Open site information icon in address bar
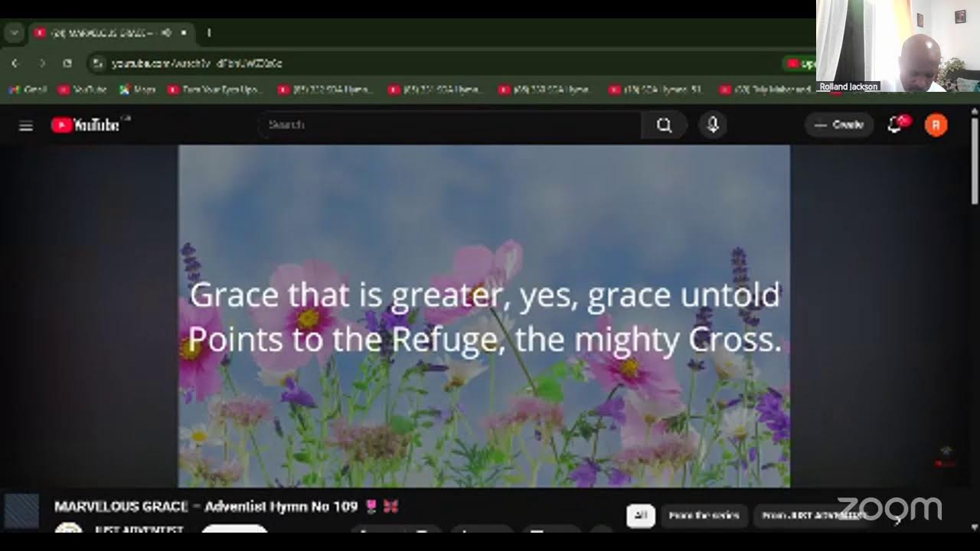980x551 pixels. click(x=97, y=64)
